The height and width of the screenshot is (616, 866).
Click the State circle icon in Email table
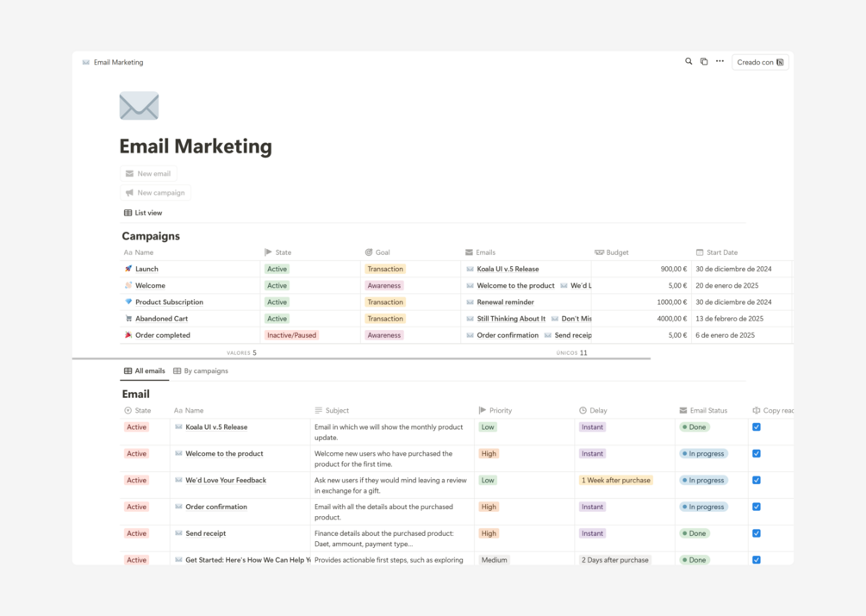(128, 410)
